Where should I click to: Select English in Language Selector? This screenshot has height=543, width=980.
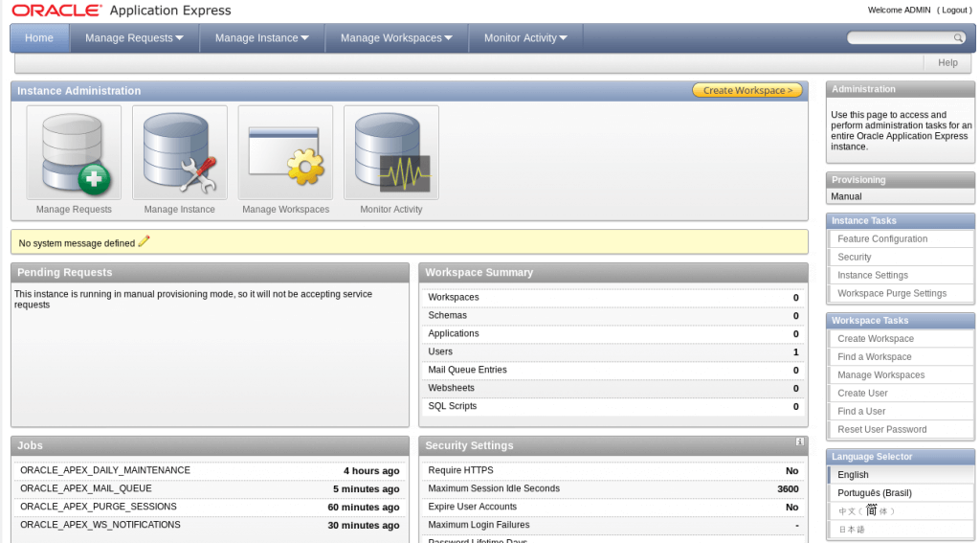(x=853, y=475)
